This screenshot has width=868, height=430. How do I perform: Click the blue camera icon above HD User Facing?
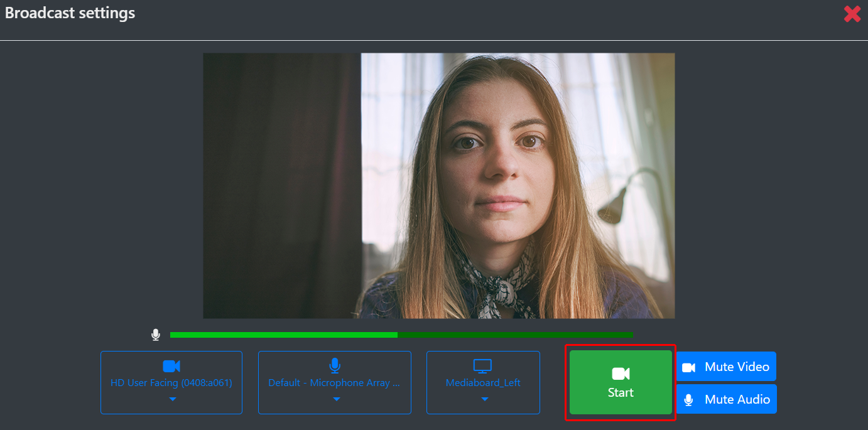pyautogui.click(x=171, y=366)
